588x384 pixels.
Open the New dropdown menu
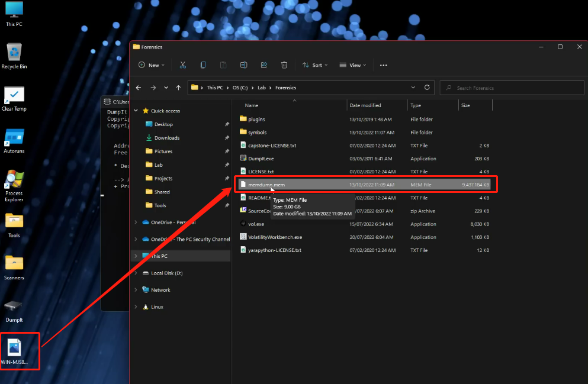(x=153, y=65)
